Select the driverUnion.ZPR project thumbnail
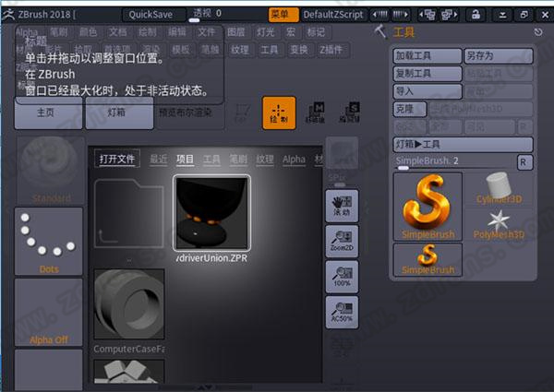Screen dimensions: 554x392 212,213
